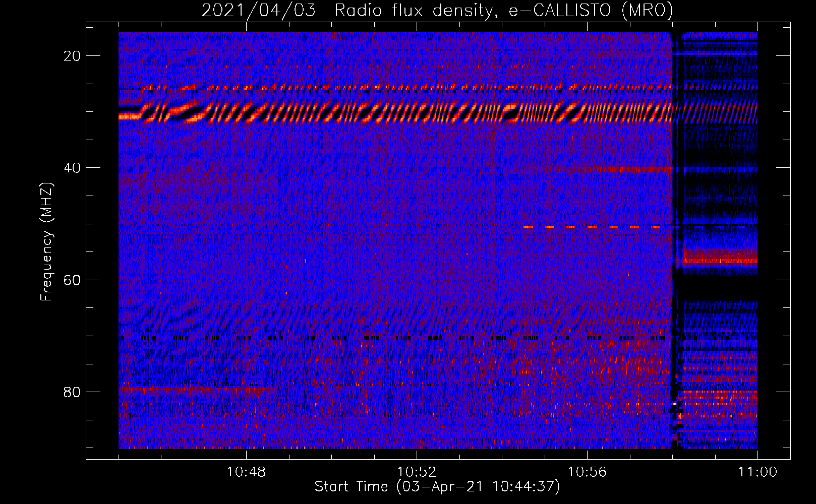
Task: Click the 11:00 time tick label
Action: point(757,472)
